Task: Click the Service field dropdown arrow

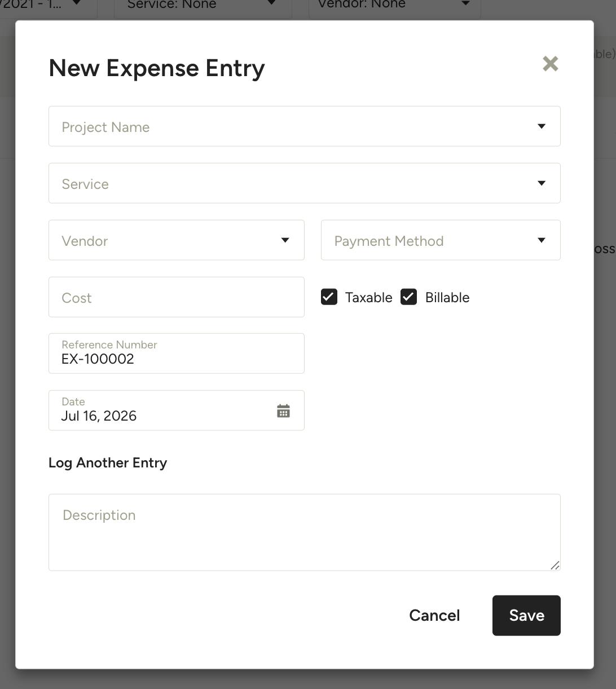Action: pos(541,183)
